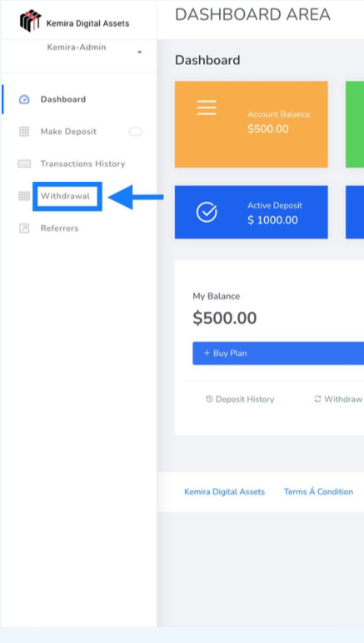This screenshot has width=364, height=643.
Task: Click the clock icon beside Deposit History
Action: [209, 399]
